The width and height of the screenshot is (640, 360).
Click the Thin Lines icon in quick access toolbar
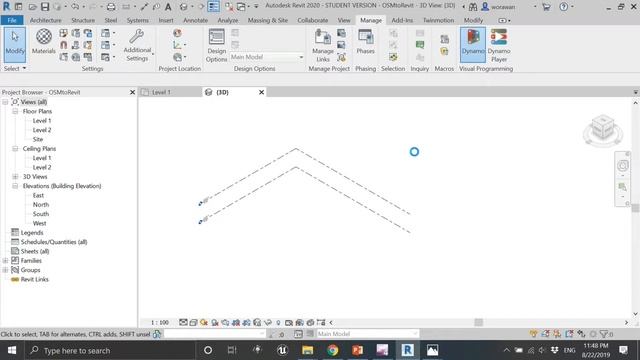213,7
